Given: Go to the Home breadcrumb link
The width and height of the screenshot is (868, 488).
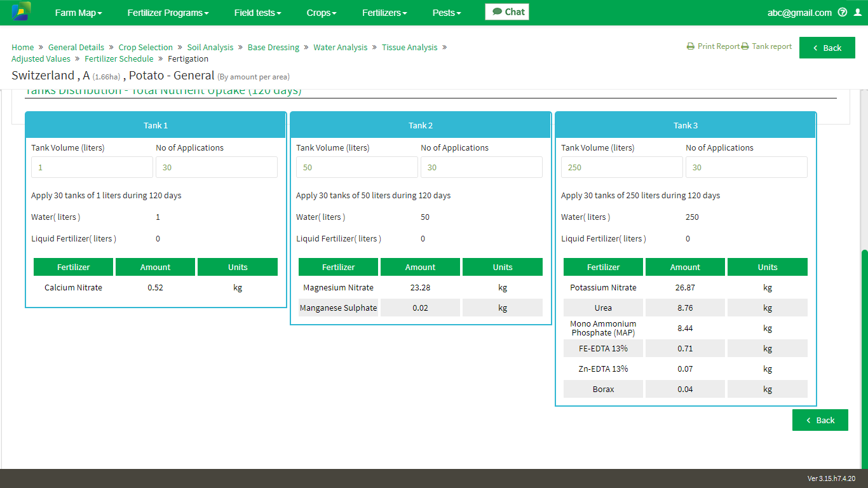Looking at the screenshot, I should (x=23, y=47).
